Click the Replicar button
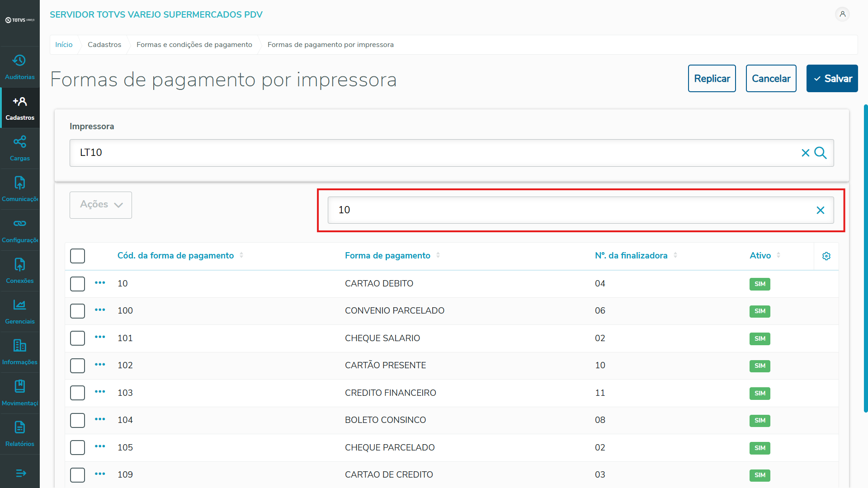Screen dimensions: 868x488 pos(712,79)
